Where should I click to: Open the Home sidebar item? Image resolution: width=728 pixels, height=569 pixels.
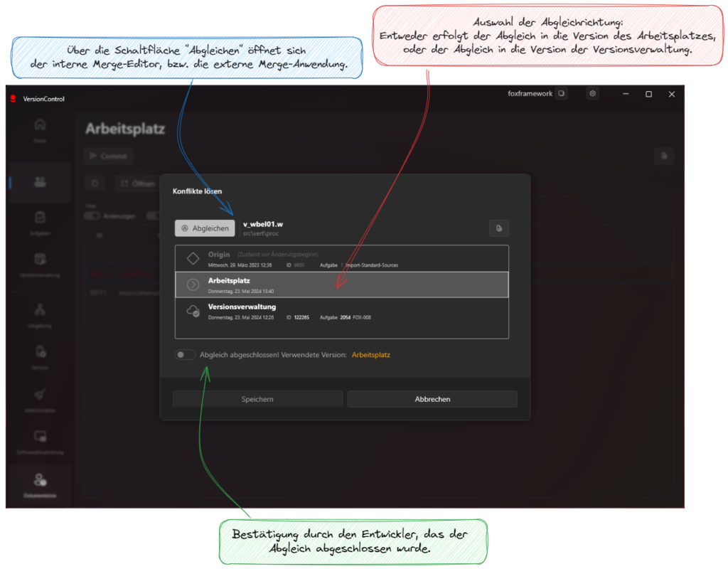pyautogui.click(x=40, y=129)
